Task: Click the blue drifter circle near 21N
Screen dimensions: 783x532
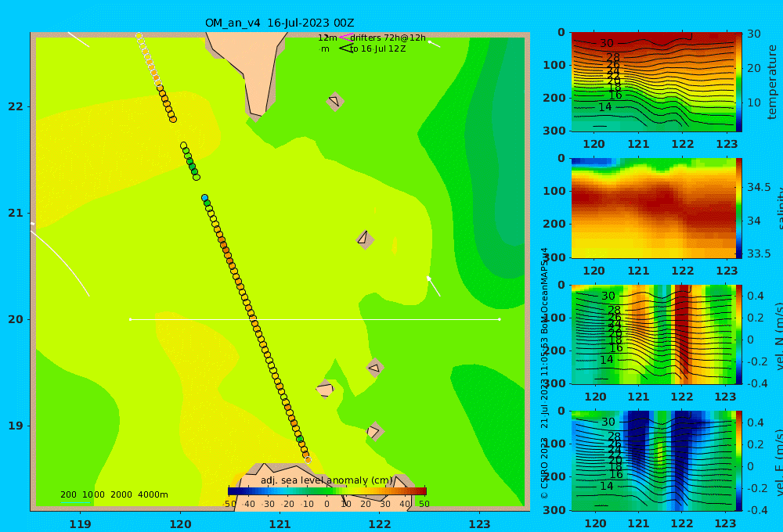Action: point(204,198)
